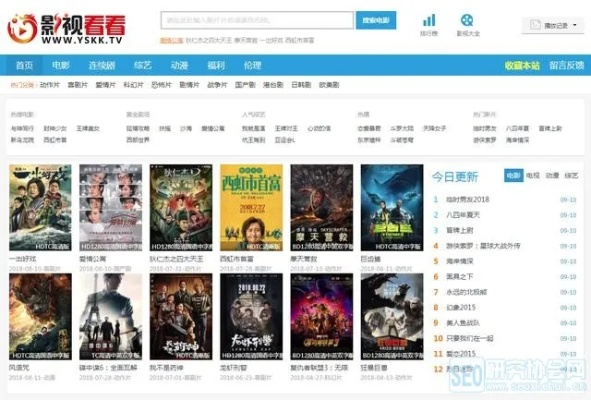The image size is (591, 400).
Task: Select the 综艺 tab in 今日更新
Action: 571,175
